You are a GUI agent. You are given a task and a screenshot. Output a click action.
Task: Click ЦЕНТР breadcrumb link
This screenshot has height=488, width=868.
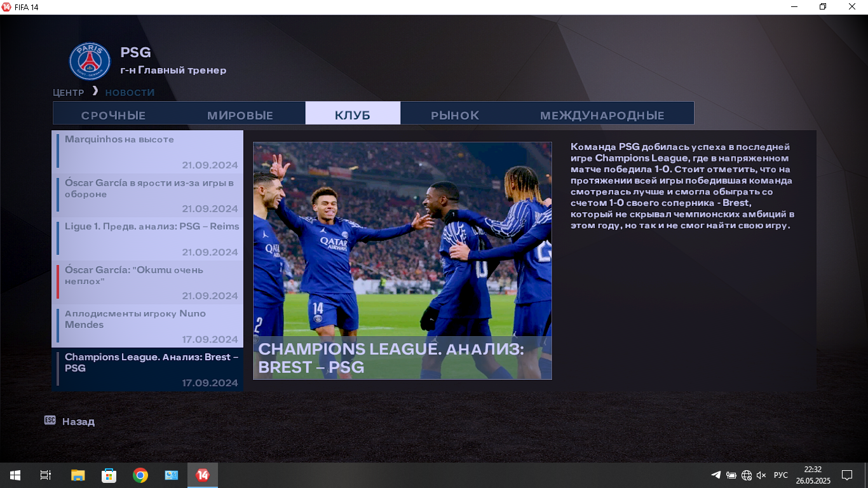coord(69,92)
